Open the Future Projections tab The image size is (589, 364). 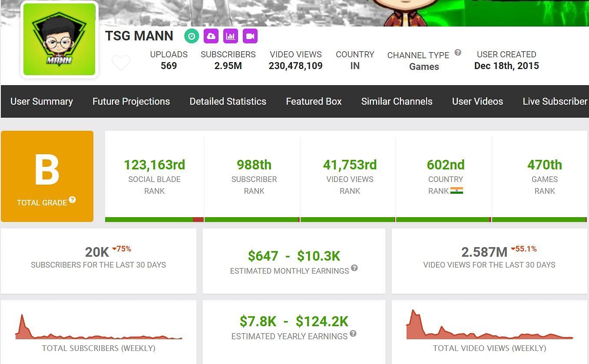click(131, 101)
